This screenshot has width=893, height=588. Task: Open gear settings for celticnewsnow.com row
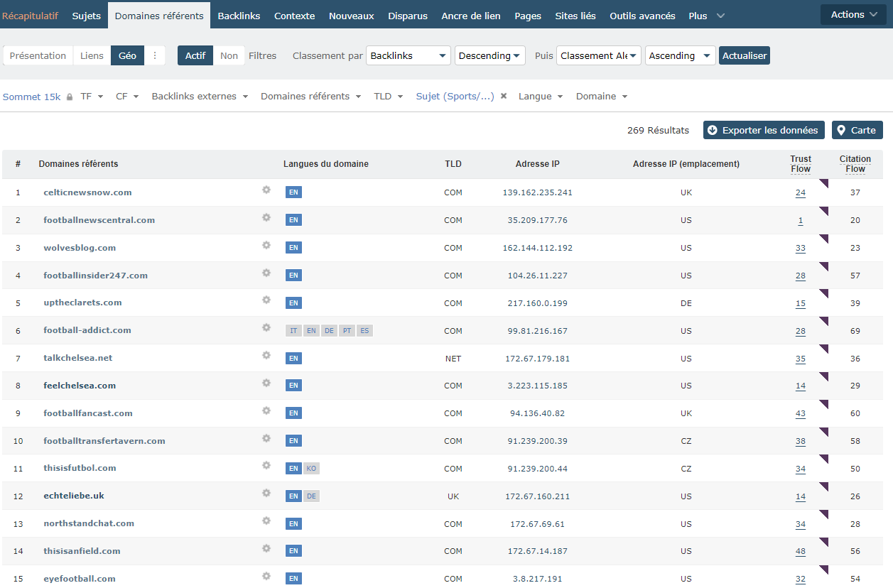point(266,190)
